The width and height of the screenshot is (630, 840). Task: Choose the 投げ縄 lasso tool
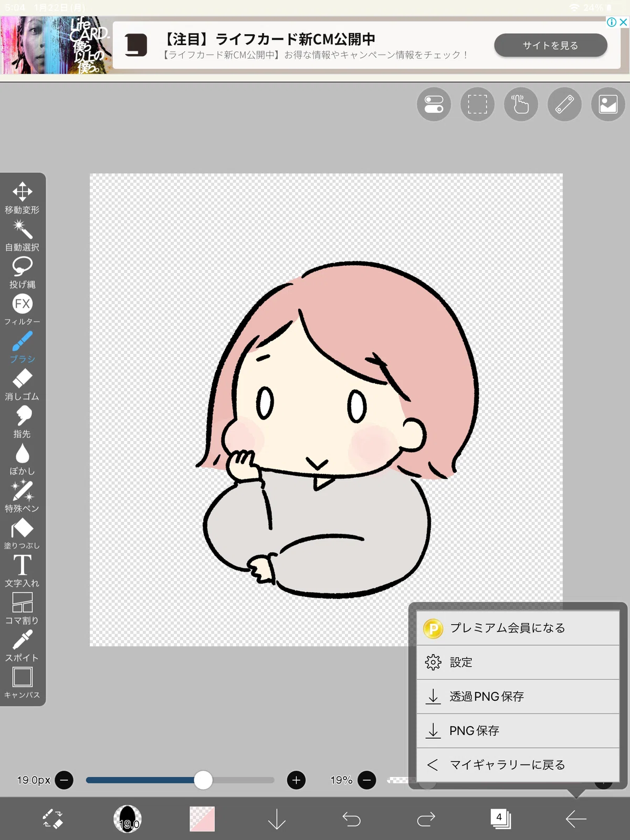(x=22, y=272)
